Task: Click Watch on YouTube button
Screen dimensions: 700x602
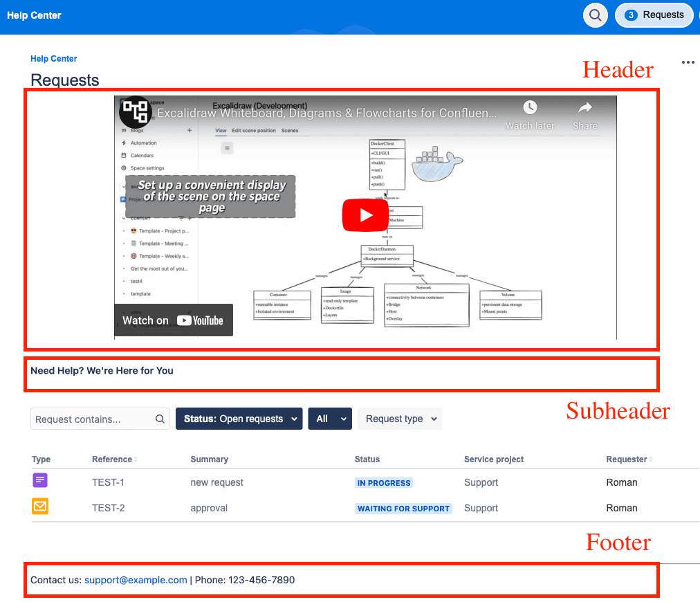Action: pyautogui.click(x=173, y=320)
